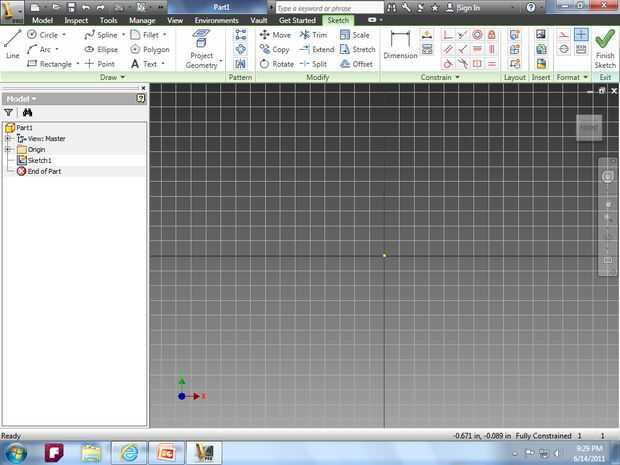Screen dimensions: 620x465
Task: Expand the Constrain panel dropdown
Action: pyautogui.click(x=457, y=77)
